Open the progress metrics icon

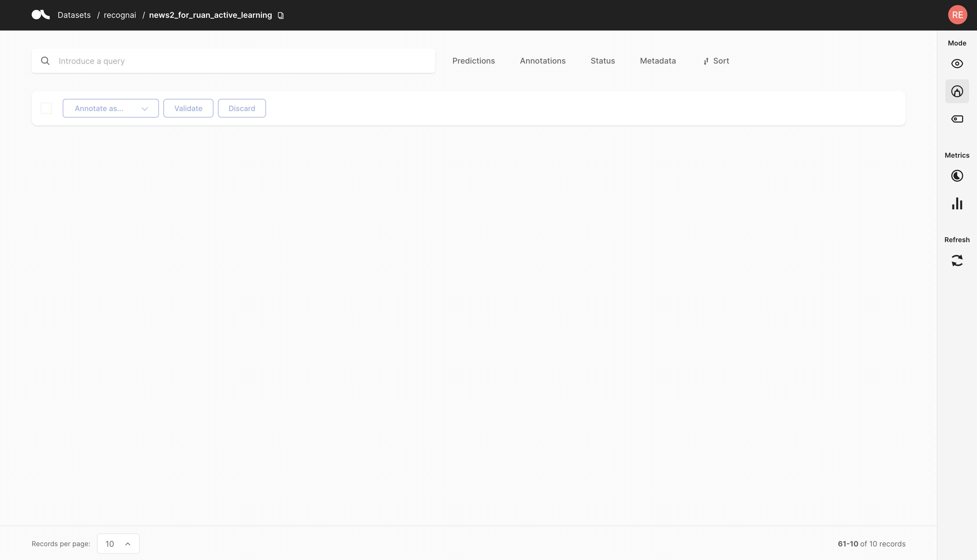(957, 176)
